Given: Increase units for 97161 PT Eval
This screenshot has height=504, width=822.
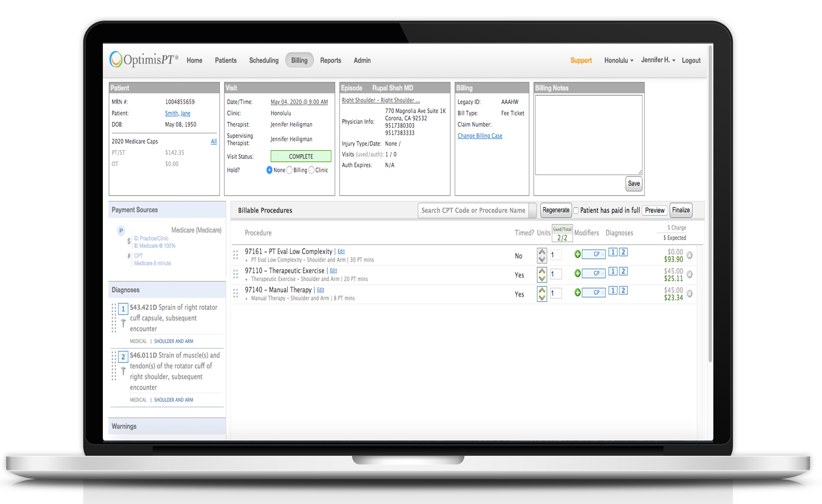Looking at the screenshot, I should tap(542, 252).
